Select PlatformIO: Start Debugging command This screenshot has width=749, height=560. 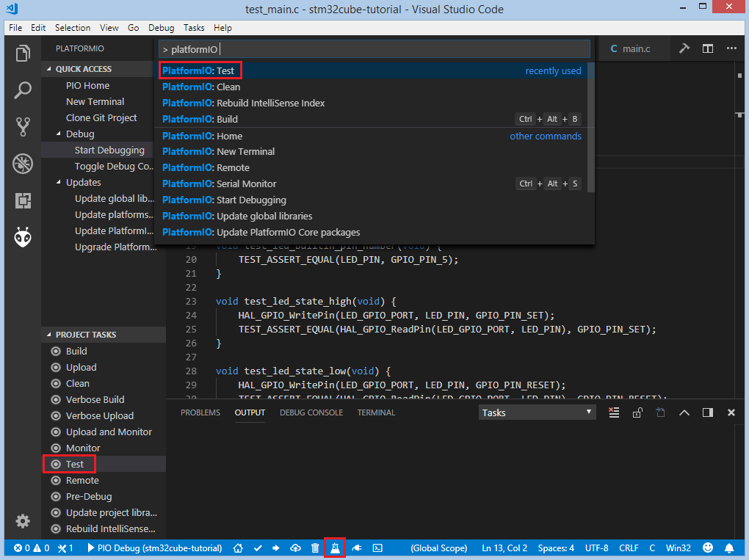coord(374,200)
